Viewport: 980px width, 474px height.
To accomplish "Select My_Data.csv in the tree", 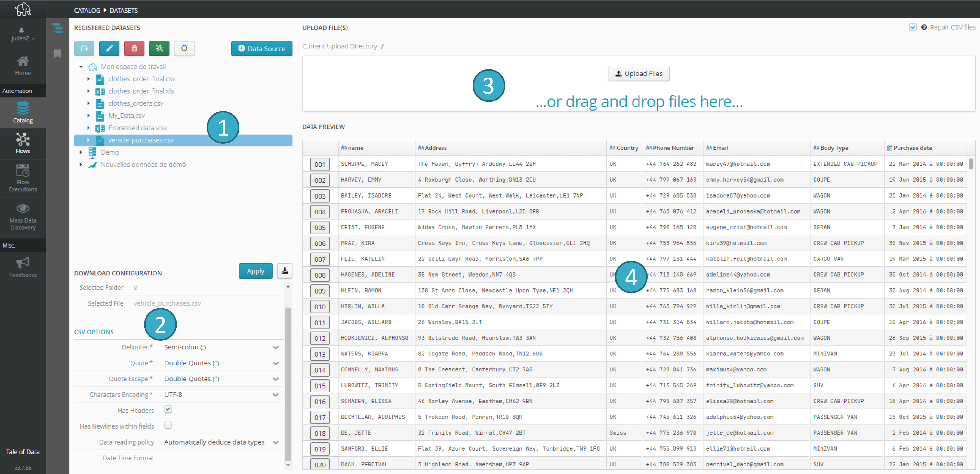I will tap(127, 116).
